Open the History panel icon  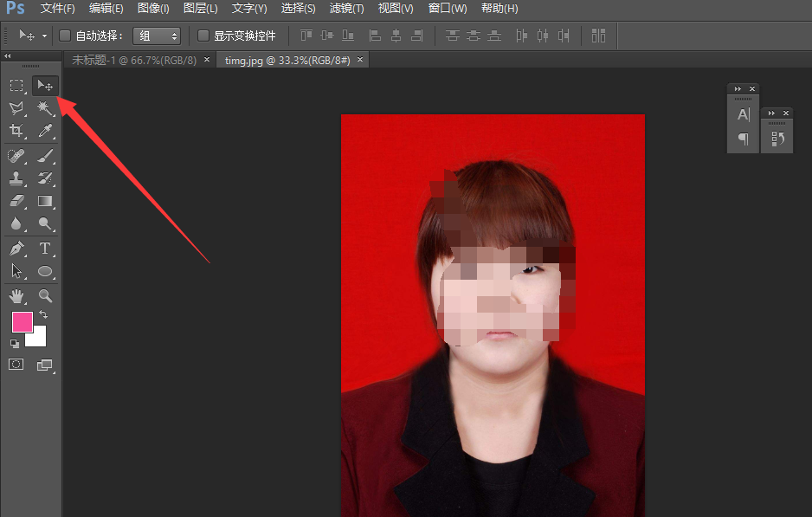tap(777, 139)
